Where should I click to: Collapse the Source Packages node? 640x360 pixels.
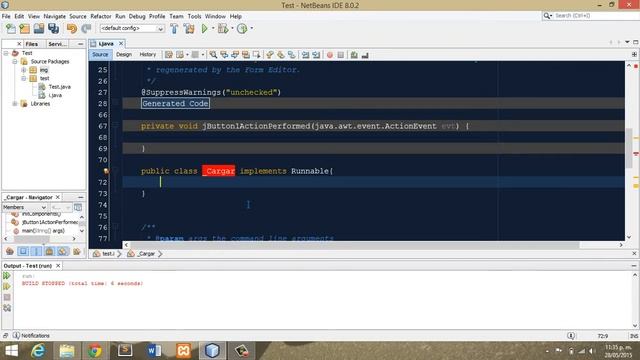[x=15, y=62]
